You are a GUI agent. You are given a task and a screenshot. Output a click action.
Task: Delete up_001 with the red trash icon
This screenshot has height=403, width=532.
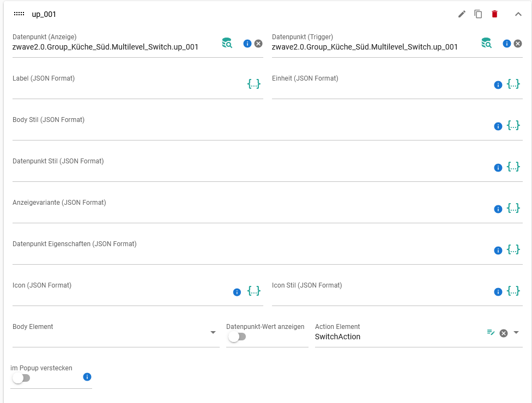495,14
